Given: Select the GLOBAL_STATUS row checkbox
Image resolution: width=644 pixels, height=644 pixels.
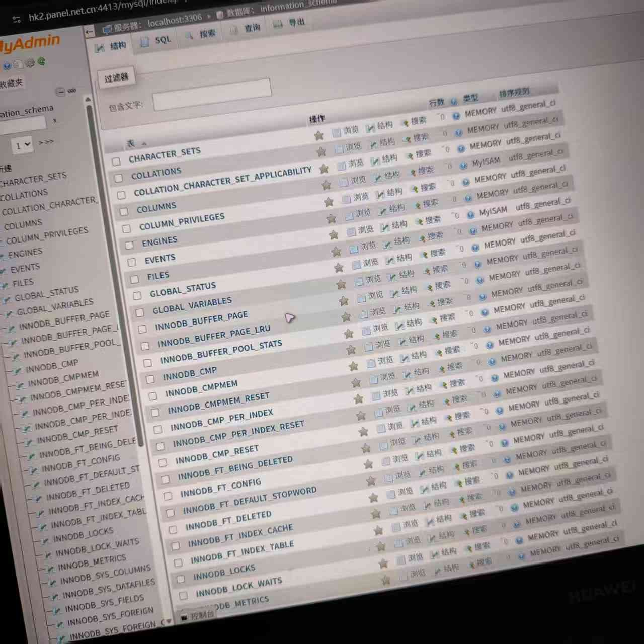Looking at the screenshot, I should [x=137, y=296].
